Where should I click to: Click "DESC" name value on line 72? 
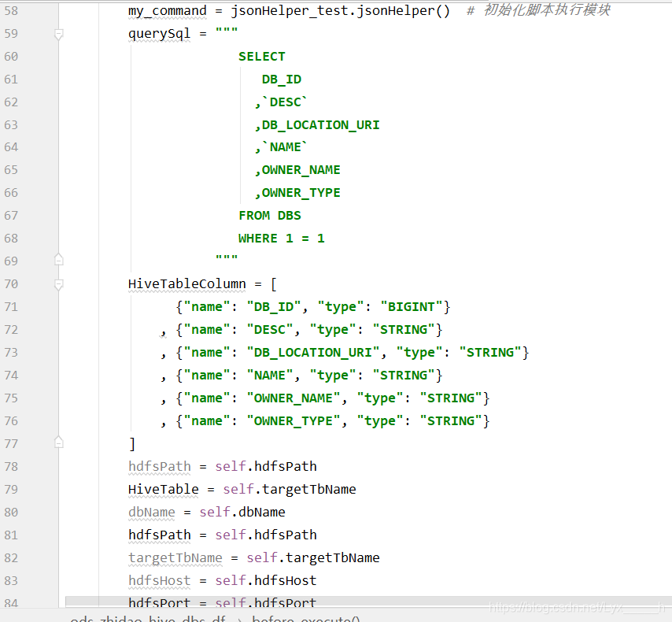pyautogui.click(x=270, y=329)
